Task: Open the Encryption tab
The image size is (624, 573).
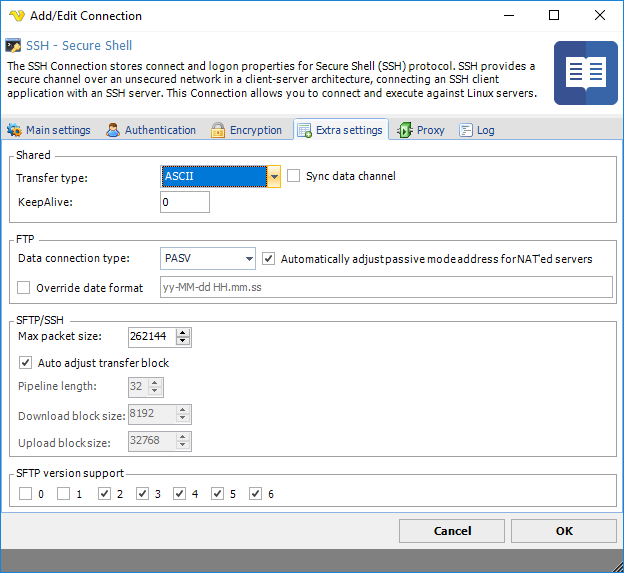Action: click(247, 130)
